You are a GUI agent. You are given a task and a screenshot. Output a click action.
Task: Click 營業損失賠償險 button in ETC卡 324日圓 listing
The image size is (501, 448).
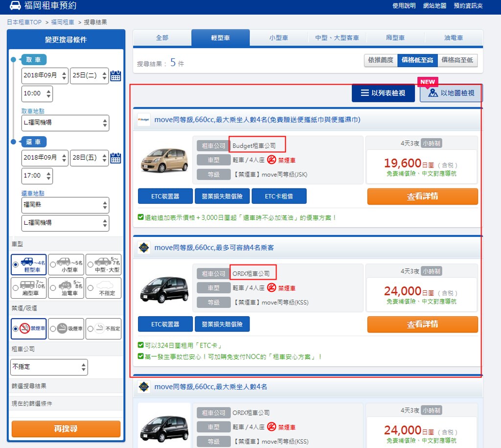pos(222,324)
